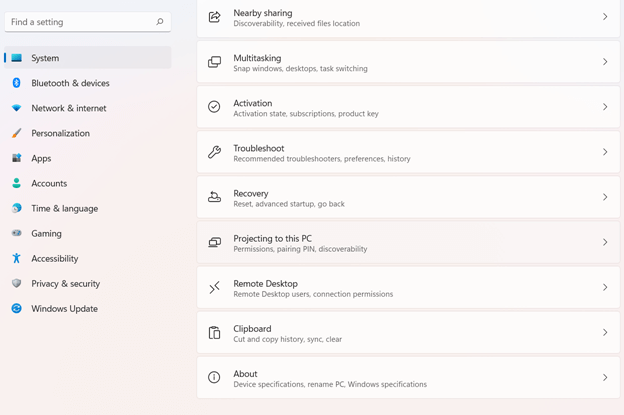Open About via its right chevron
Image resolution: width=624 pixels, height=415 pixels.
click(x=604, y=377)
